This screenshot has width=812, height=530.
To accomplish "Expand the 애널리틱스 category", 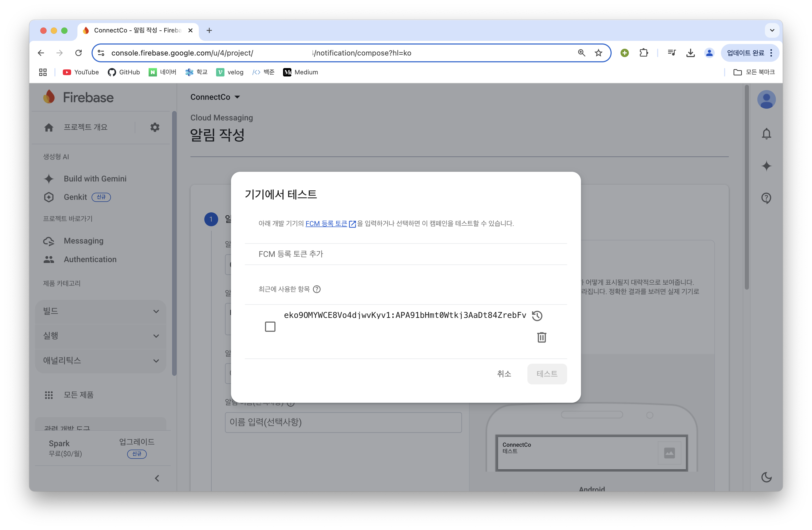I will (x=101, y=361).
